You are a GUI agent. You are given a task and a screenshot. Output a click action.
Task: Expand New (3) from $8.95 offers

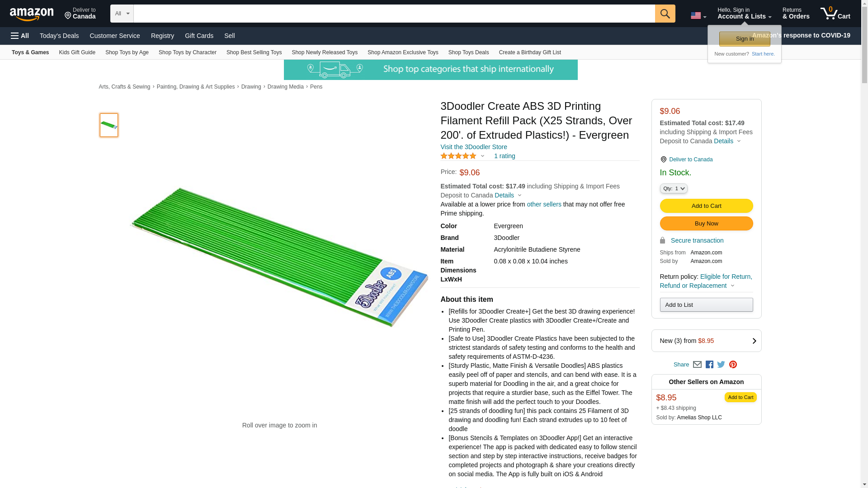706,341
